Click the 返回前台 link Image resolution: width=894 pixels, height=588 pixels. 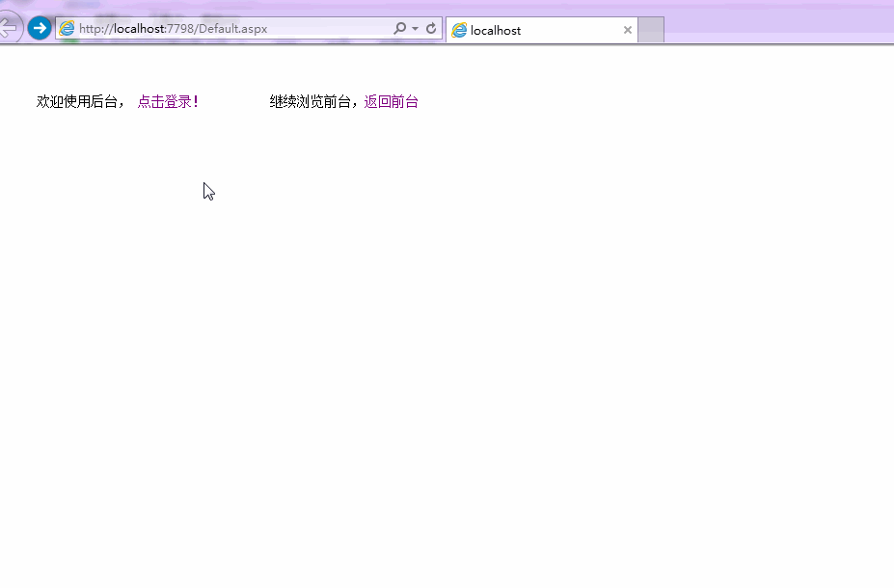pos(391,101)
